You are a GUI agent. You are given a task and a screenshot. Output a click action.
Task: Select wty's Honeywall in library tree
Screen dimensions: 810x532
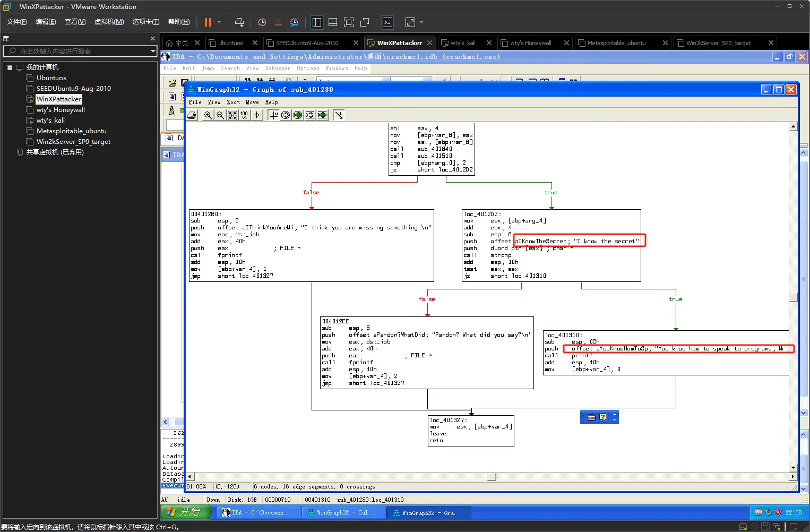click(x=61, y=110)
